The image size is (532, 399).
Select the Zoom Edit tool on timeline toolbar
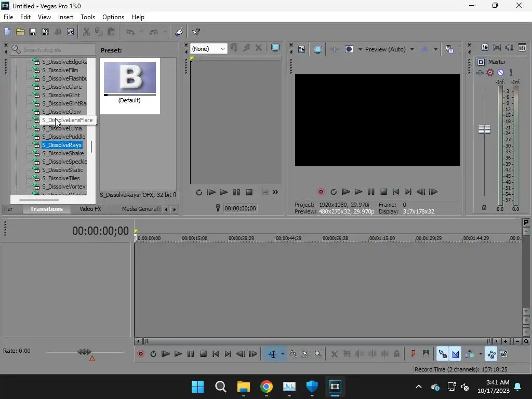click(317, 354)
